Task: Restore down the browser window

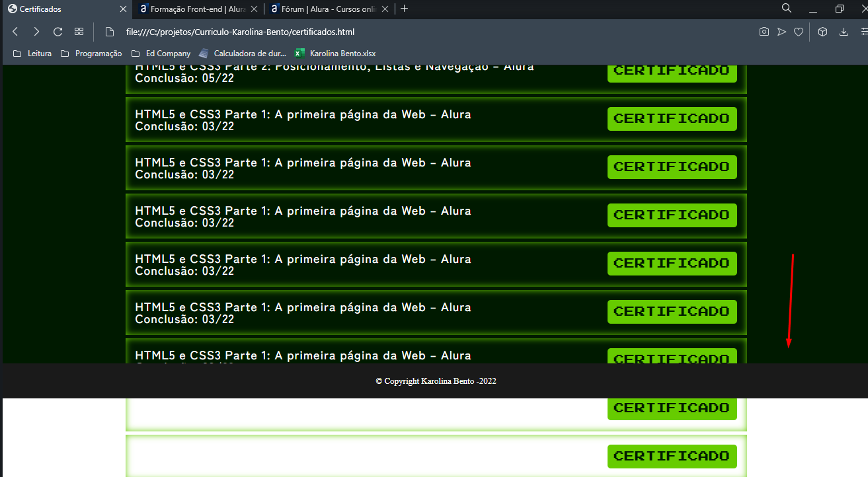Action: (x=840, y=9)
